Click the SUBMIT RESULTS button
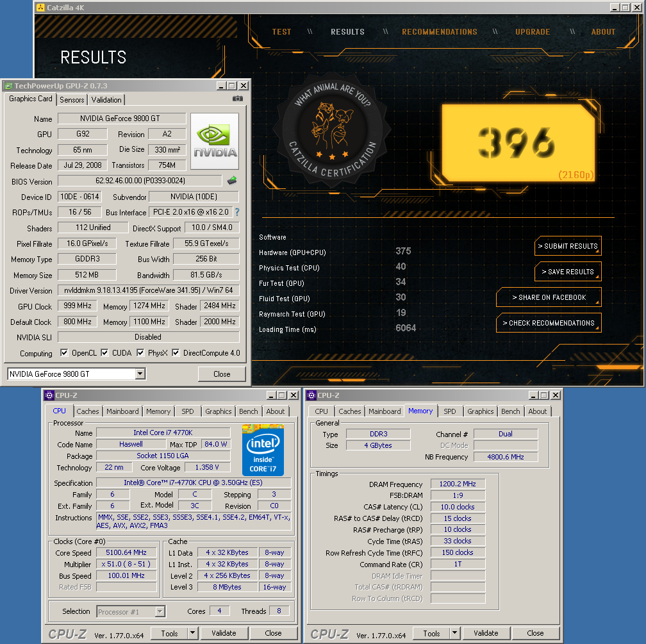Screen dimensions: 646x644 point(568,246)
